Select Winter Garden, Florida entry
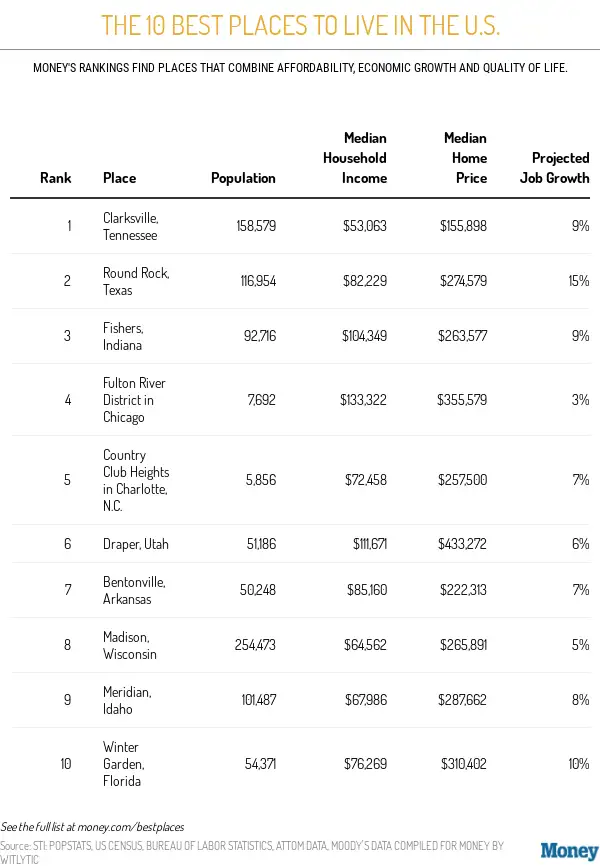The height and width of the screenshot is (867, 600). [x=124, y=764]
